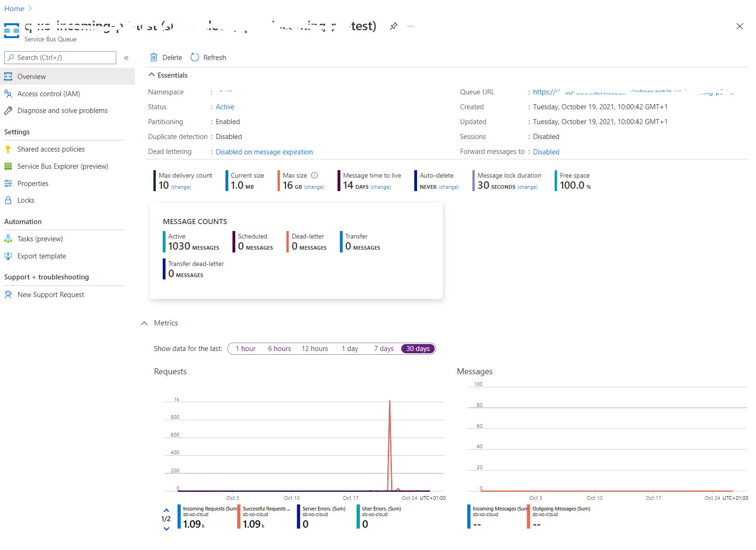This screenshot has height=550, width=756.
Task: Click Outgoing Messages legend entry
Action: pos(559,517)
